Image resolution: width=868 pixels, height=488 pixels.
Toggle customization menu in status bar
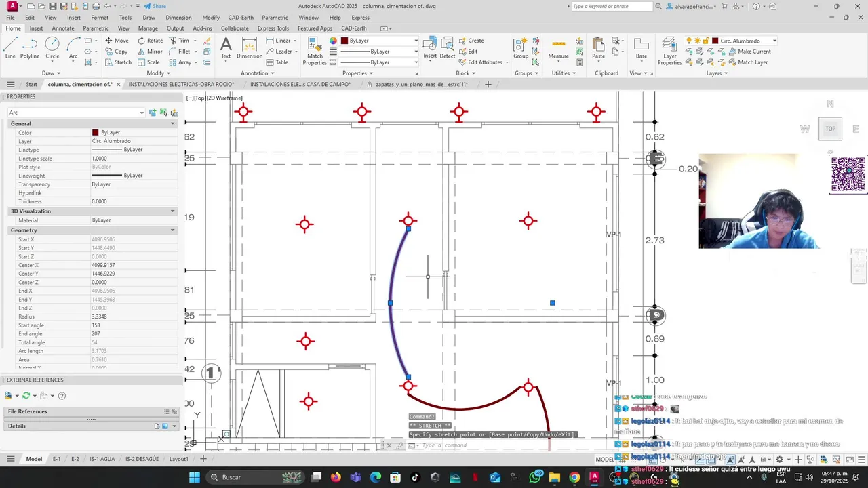coord(861,460)
